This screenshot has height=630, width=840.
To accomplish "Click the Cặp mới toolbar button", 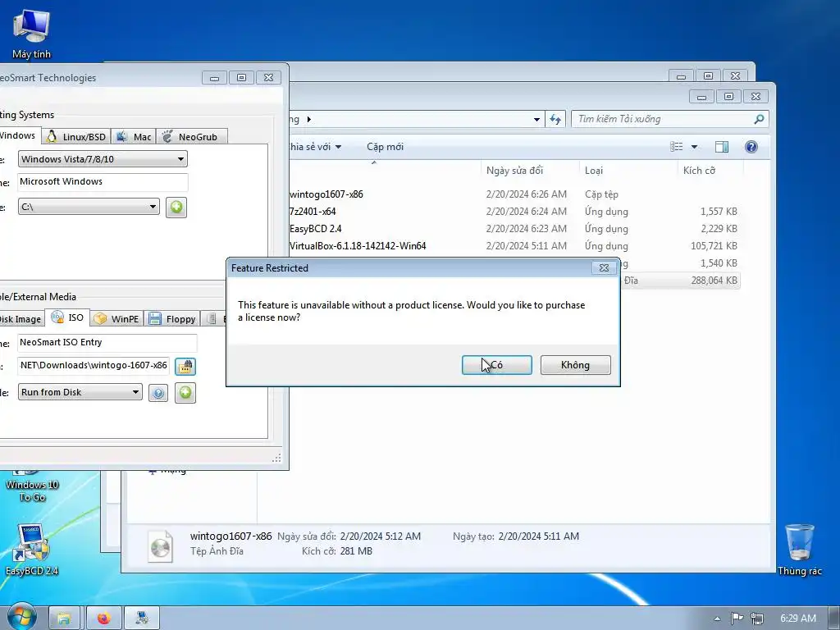I will tap(385, 147).
